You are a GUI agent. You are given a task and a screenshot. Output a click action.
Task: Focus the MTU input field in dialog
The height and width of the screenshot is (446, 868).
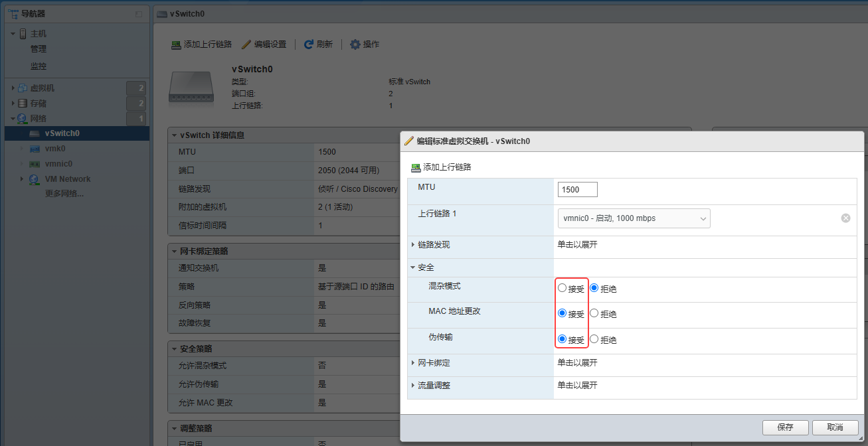tap(578, 189)
